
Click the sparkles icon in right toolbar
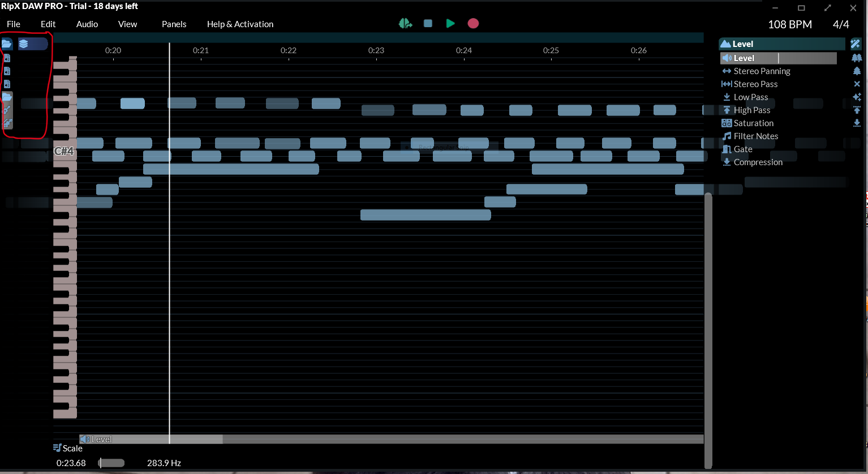[x=857, y=97]
